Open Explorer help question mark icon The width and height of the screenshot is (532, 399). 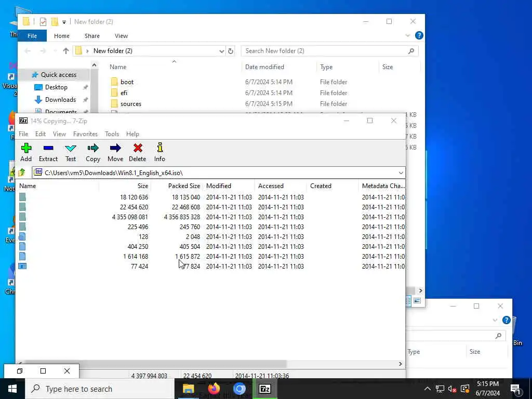point(419,35)
